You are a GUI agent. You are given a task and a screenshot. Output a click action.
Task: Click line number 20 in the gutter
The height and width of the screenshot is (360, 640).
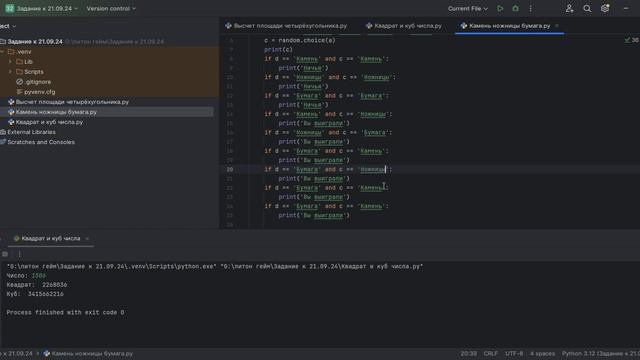click(230, 169)
